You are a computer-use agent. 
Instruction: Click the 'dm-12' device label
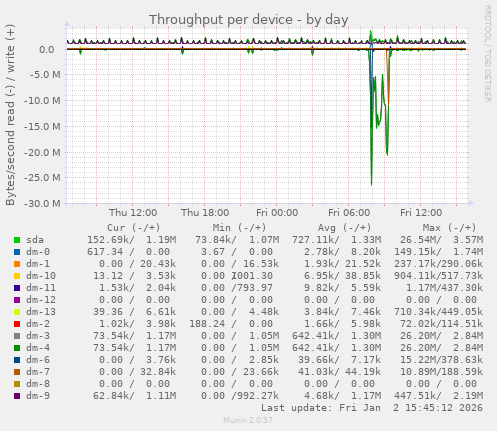coord(41,300)
